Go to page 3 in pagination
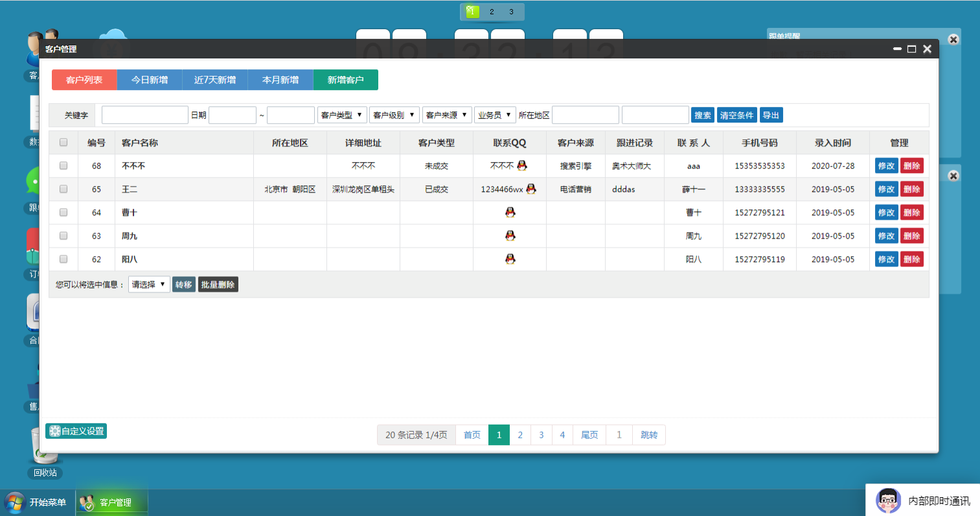980x516 pixels. 541,435
